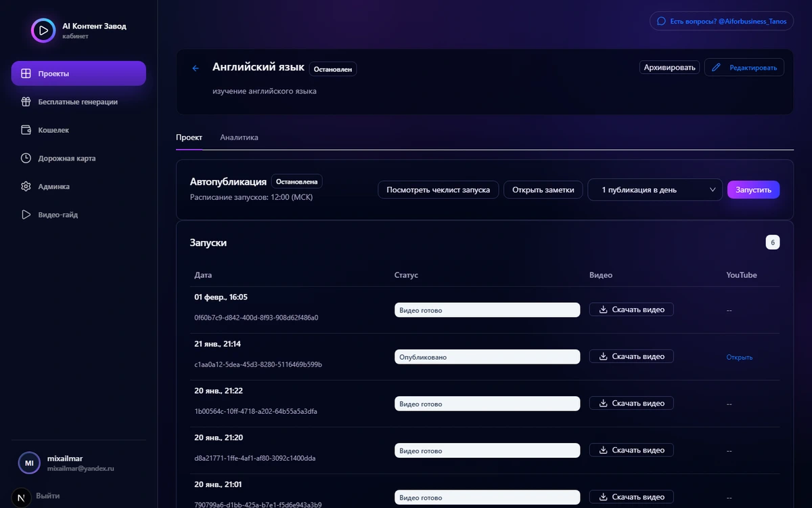
Task: Click Скачать видео for 01 февр. 16:05
Action: pos(631,310)
